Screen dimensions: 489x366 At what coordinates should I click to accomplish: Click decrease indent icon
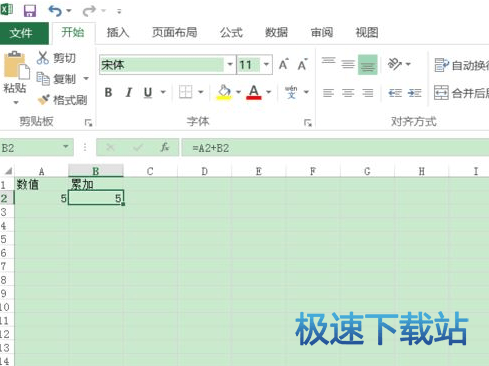click(395, 93)
